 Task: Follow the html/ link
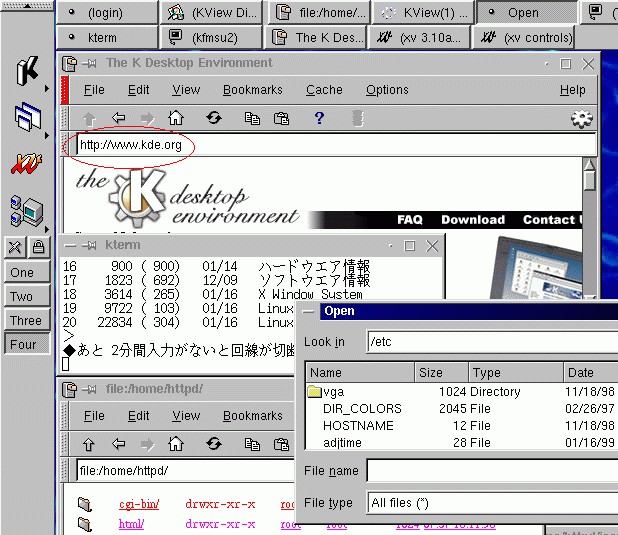131,524
